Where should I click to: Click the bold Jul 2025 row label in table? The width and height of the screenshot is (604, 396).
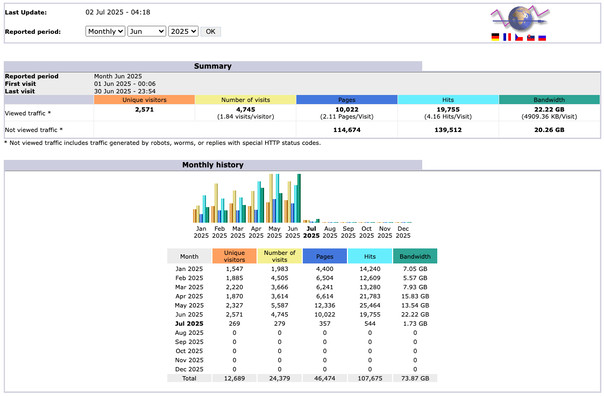click(189, 324)
